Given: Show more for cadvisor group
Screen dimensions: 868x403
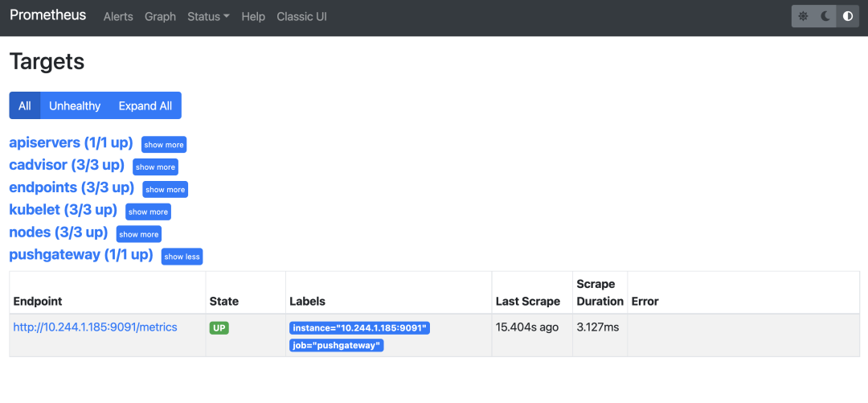Looking at the screenshot, I should tap(155, 167).
